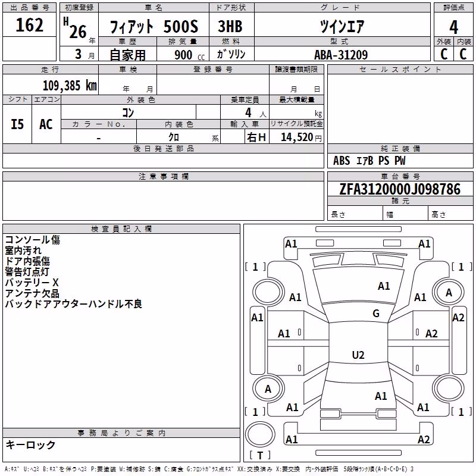
Task: Click the 出品番号 header
Action: 29,8
